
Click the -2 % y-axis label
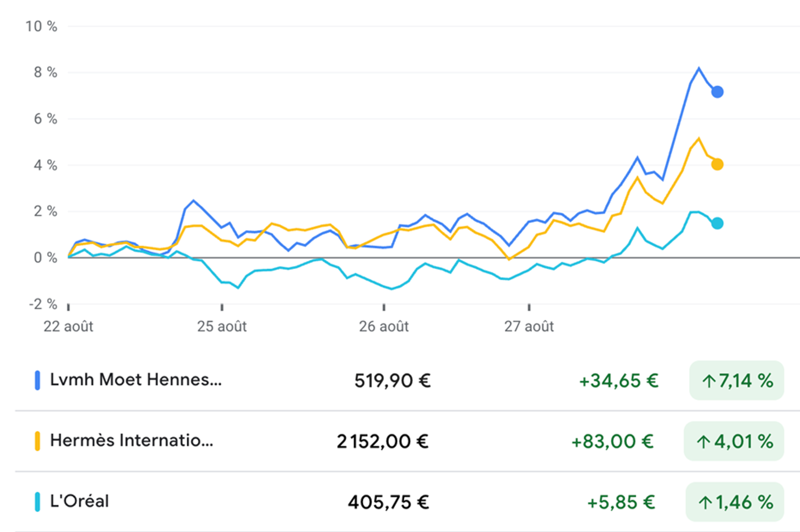tap(43, 304)
